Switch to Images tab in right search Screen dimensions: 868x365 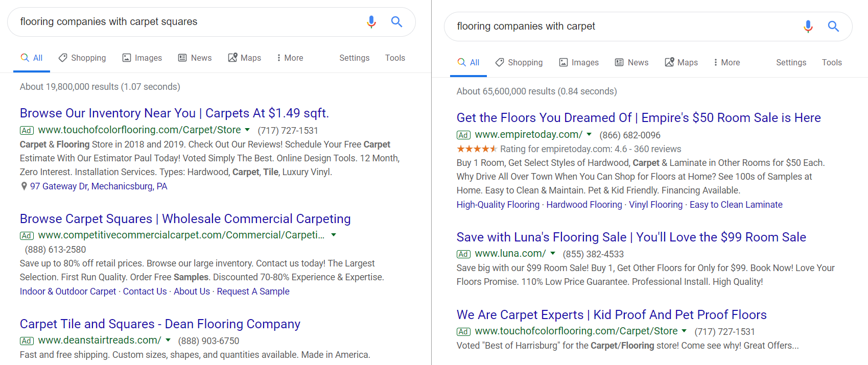point(579,62)
